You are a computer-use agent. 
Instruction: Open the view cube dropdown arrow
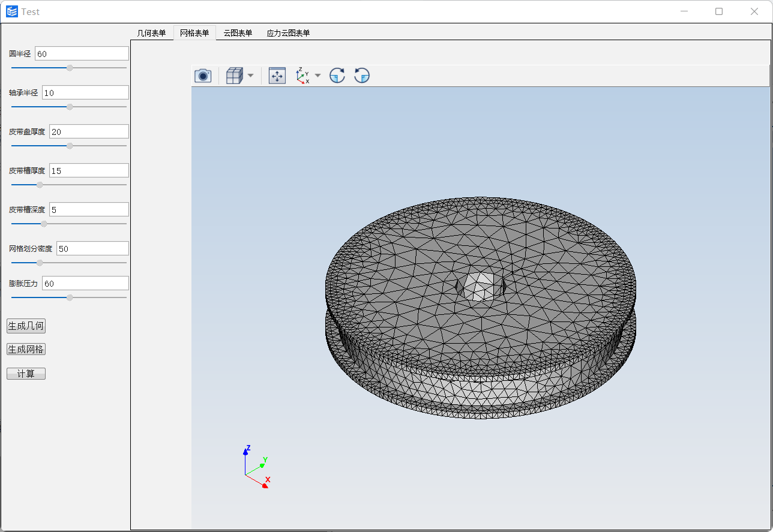pyautogui.click(x=250, y=76)
